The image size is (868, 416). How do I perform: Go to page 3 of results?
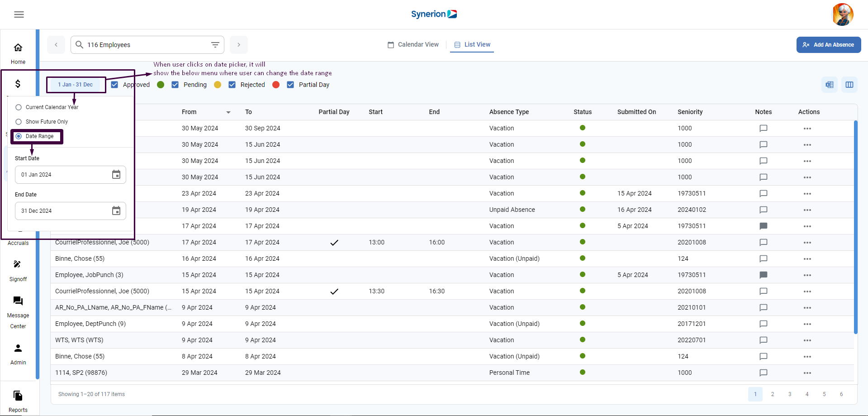pos(790,394)
